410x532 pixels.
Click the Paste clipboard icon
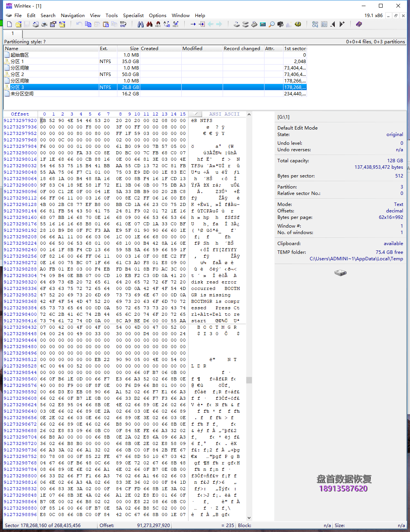coord(106,24)
